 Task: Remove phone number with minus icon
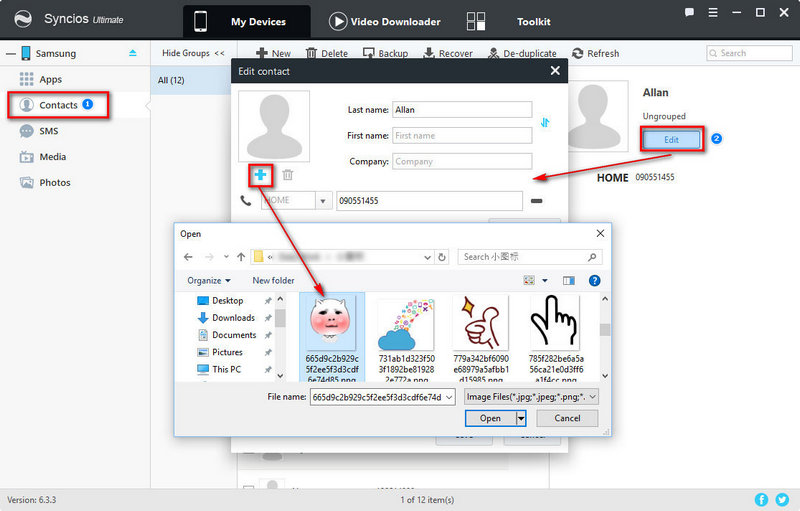pos(536,201)
